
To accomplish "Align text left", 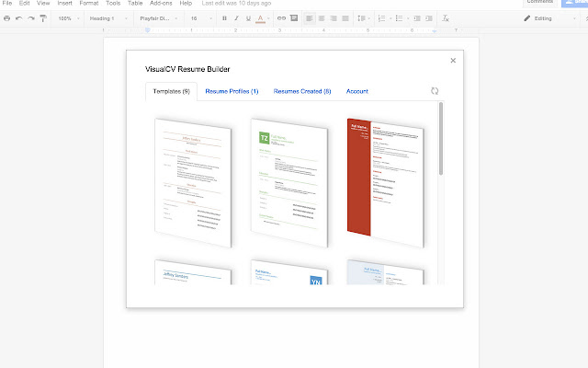I will click(x=310, y=18).
